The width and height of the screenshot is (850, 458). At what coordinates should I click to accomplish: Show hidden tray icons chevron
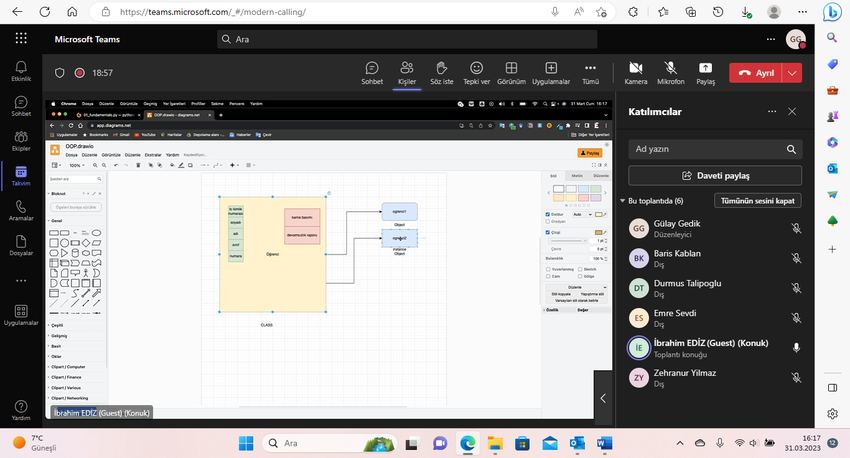point(680,443)
